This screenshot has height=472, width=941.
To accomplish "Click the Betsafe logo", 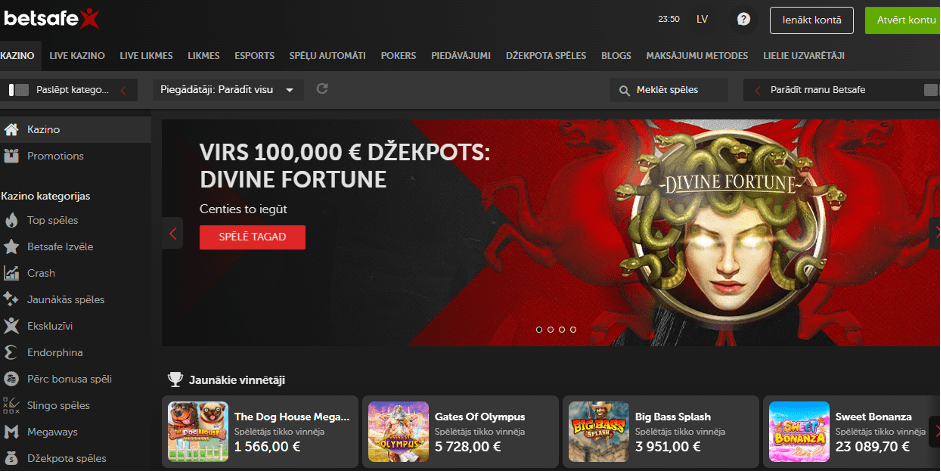I will tap(51, 19).
